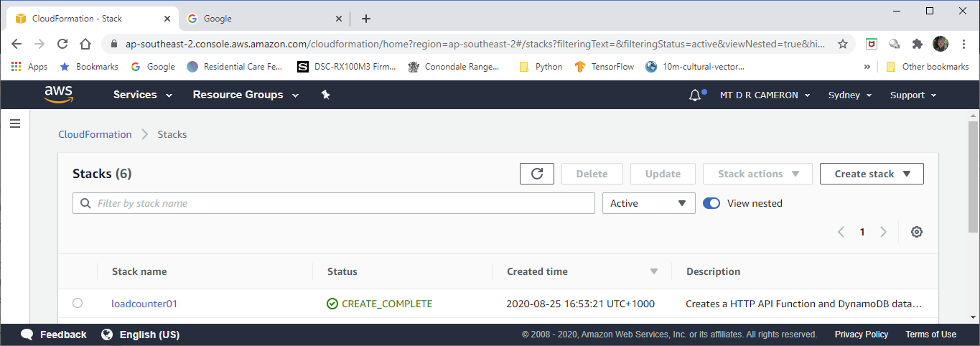Open a new browser tab
The image size is (980, 346).
pyautogui.click(x=366, y=19)
